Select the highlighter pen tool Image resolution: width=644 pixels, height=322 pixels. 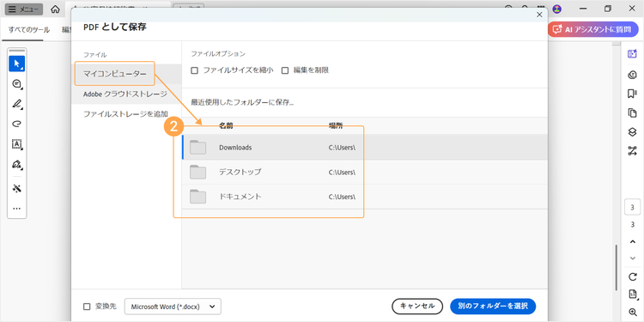pos(17,104)
